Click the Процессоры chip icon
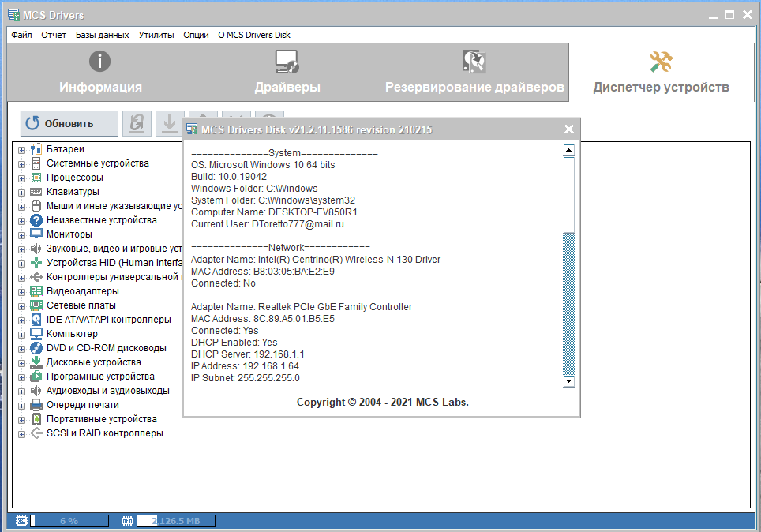761x532 pixels. (x=36, y=177)
